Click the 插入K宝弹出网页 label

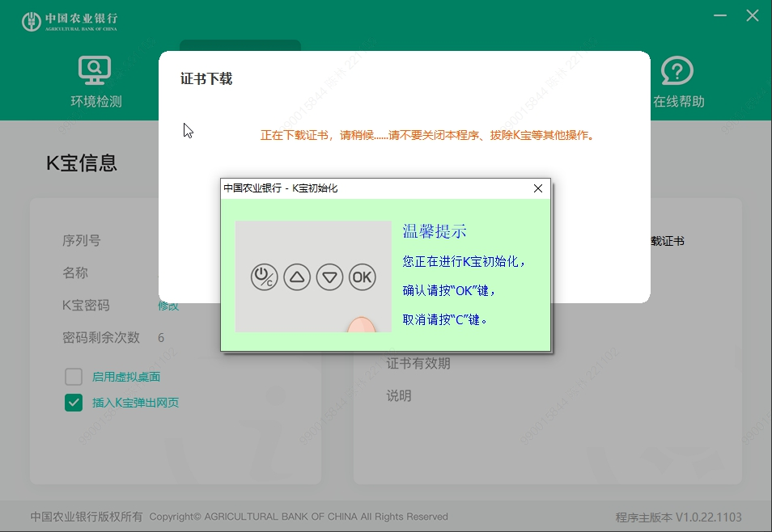pyautogui.click(x=135, y=403)
